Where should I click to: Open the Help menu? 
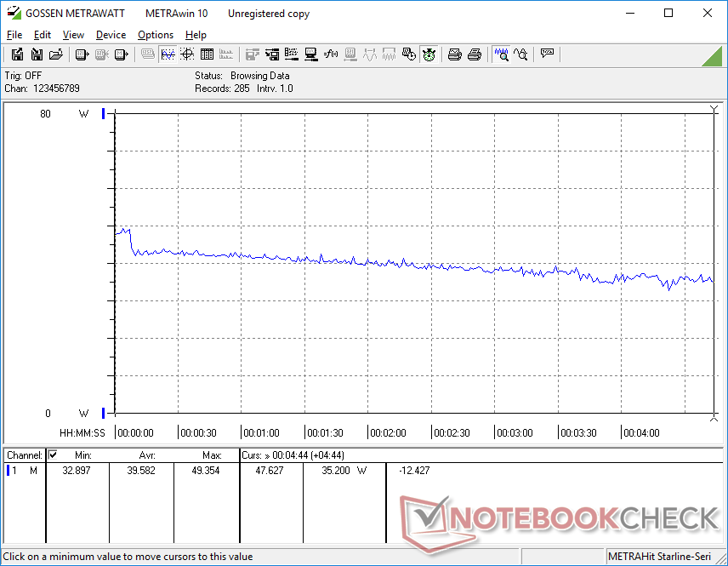point(196,35)
